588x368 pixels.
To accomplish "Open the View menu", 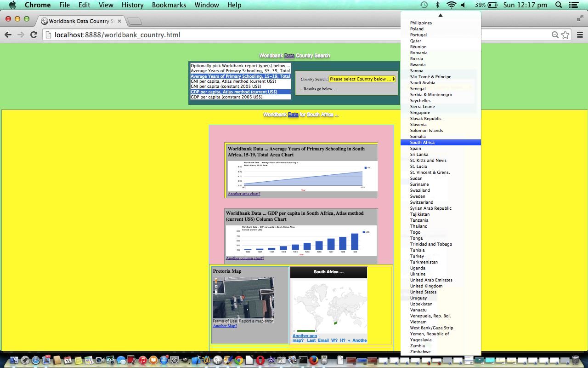I will [106, 5].
